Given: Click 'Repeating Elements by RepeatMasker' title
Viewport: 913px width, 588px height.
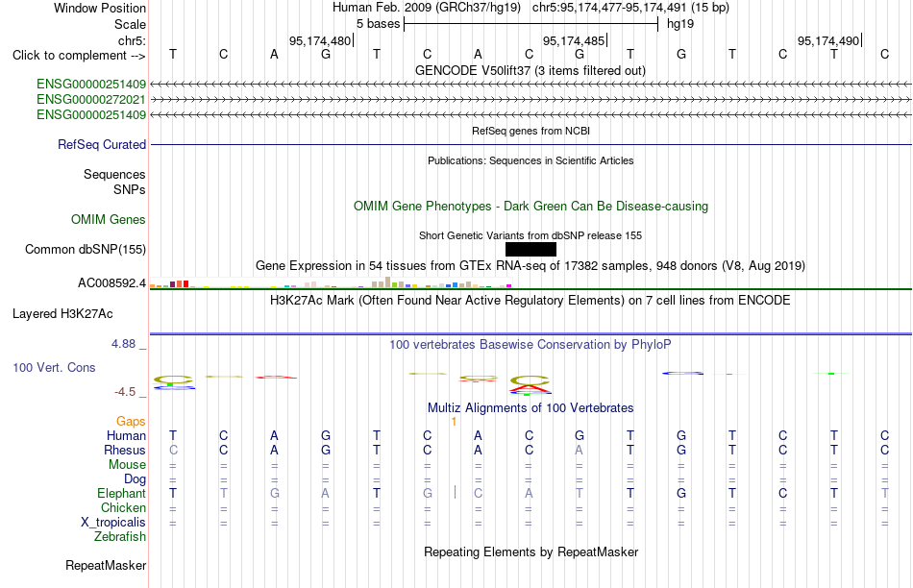Looking at the screenshot, I should click(531, 551).
